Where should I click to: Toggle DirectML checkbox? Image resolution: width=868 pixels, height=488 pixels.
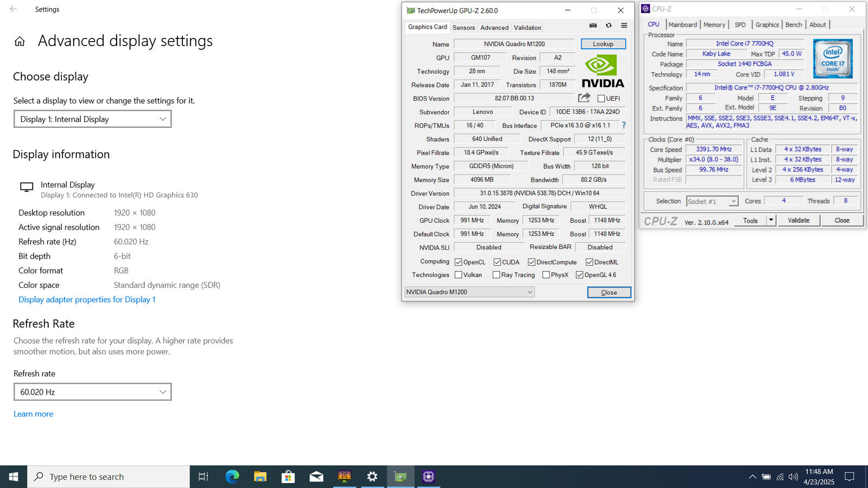click(x=589, y=262)
